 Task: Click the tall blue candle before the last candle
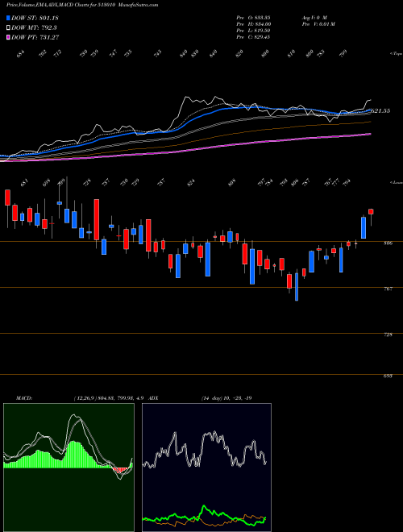point(364,228)
